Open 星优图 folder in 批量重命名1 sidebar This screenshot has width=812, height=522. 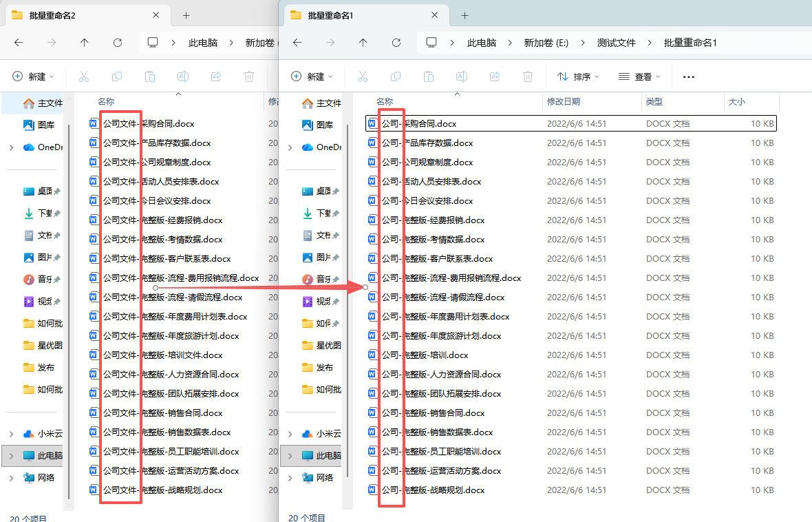tap(321, 345)
